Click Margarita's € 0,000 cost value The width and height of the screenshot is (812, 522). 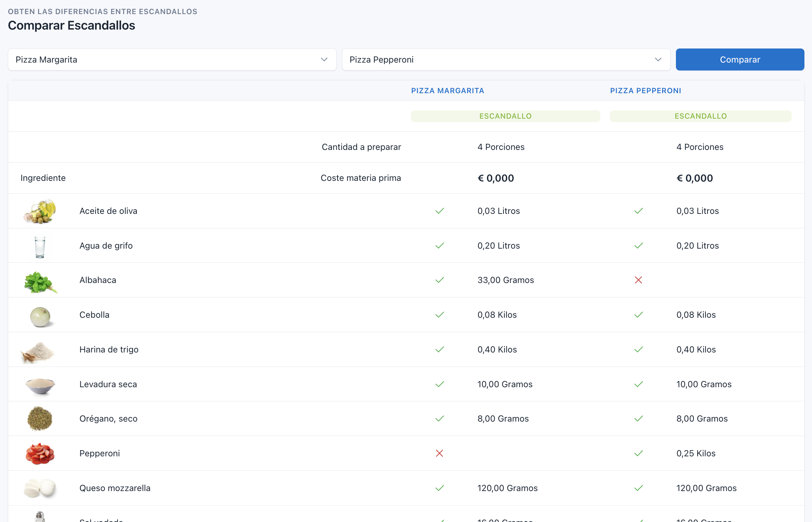click(496, 178)
